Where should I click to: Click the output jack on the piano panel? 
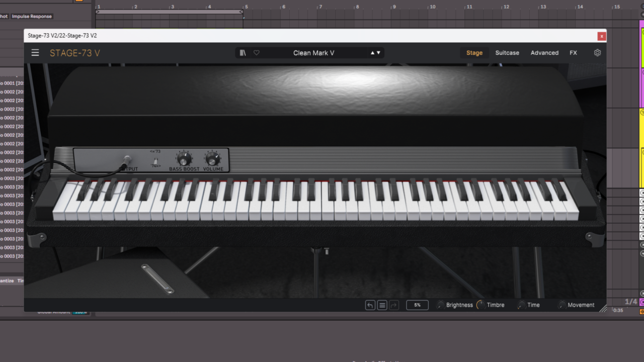coord(126,161)
